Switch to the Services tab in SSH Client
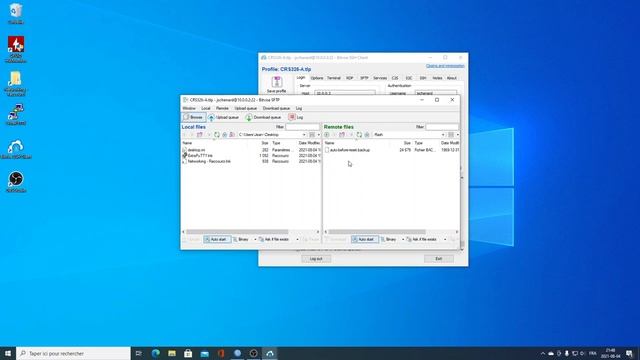The height and width of the screenshot is (360, 640). click(380, 78)
